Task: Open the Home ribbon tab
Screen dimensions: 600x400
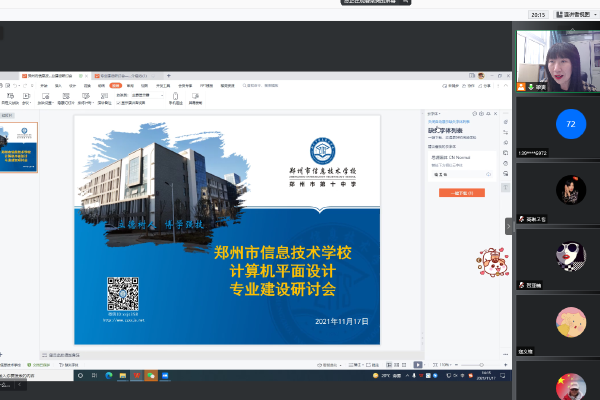Action: pyautogui.click(x=44, y=86)
